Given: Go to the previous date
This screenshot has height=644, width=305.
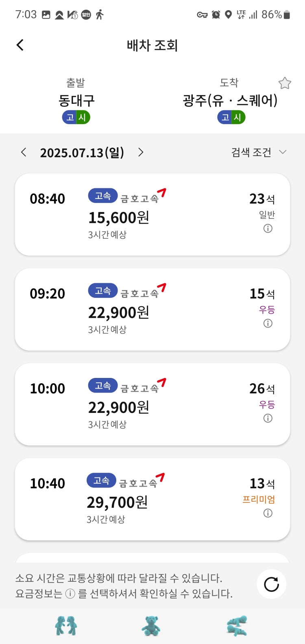Looking at the screenshot, I should point(24,152).
